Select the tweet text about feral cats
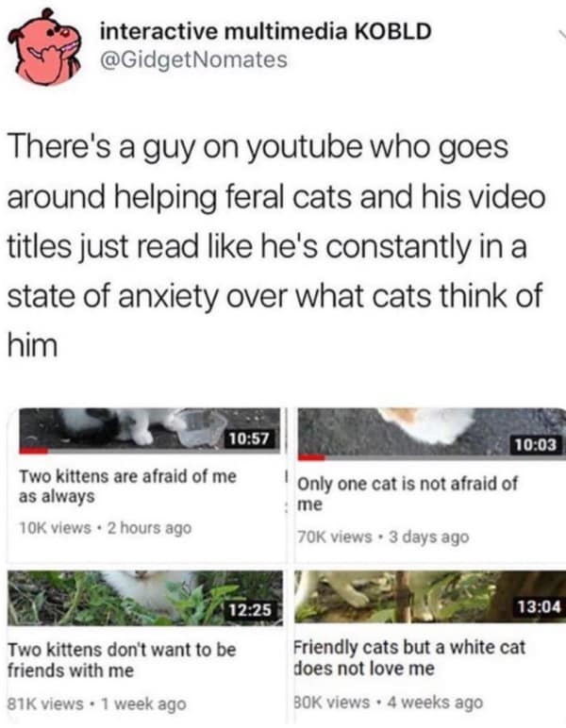 pyautogui.click(x=275, y=245)
